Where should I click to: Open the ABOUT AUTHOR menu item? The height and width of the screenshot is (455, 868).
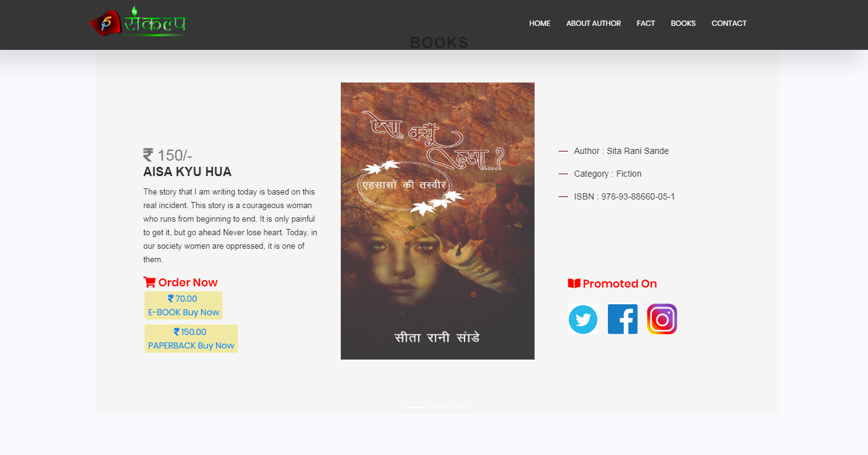(594, 23)
